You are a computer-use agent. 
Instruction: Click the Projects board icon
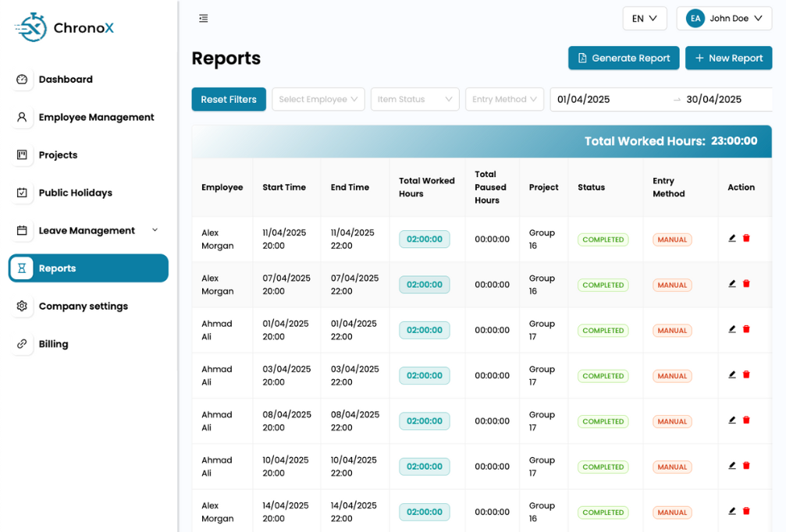(22, 154)
